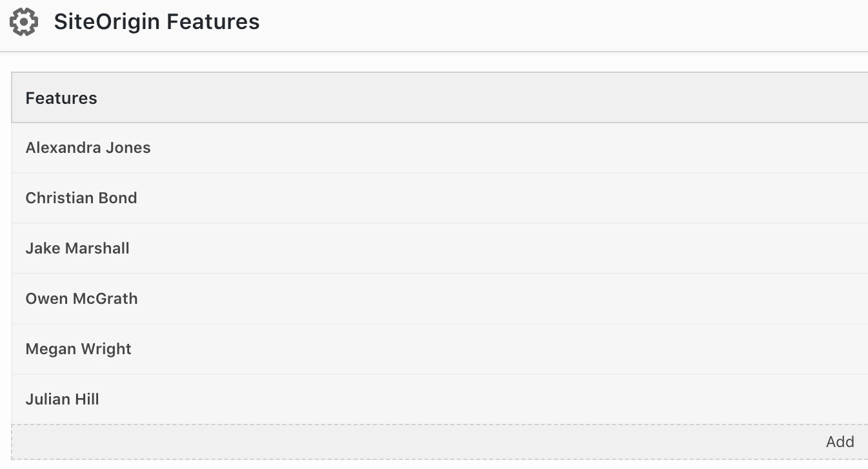Click the SiteOrigin gear icon
Screen dimensions: 868x469
(24, 21)
